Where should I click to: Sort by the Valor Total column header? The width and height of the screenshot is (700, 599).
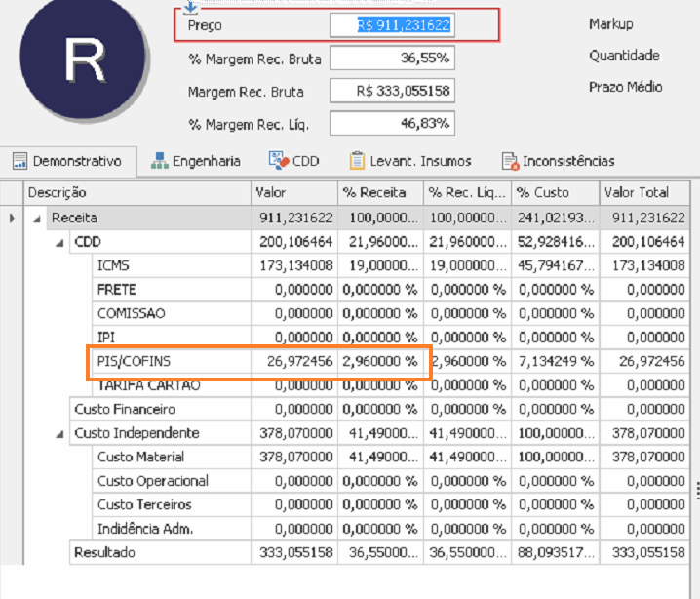(x=644, y=193)
